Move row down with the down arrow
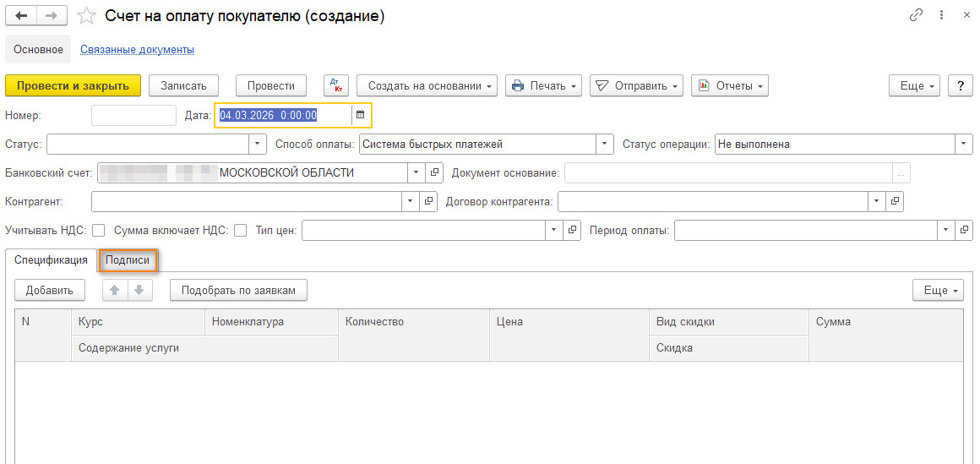The width and height of the screenshot is (980, 464). click(140, 290)
